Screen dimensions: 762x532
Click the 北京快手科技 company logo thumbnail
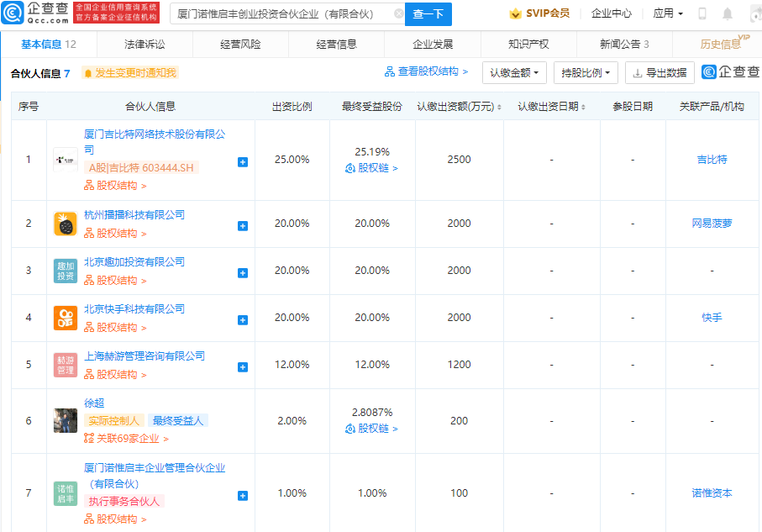tap(65, 319)
